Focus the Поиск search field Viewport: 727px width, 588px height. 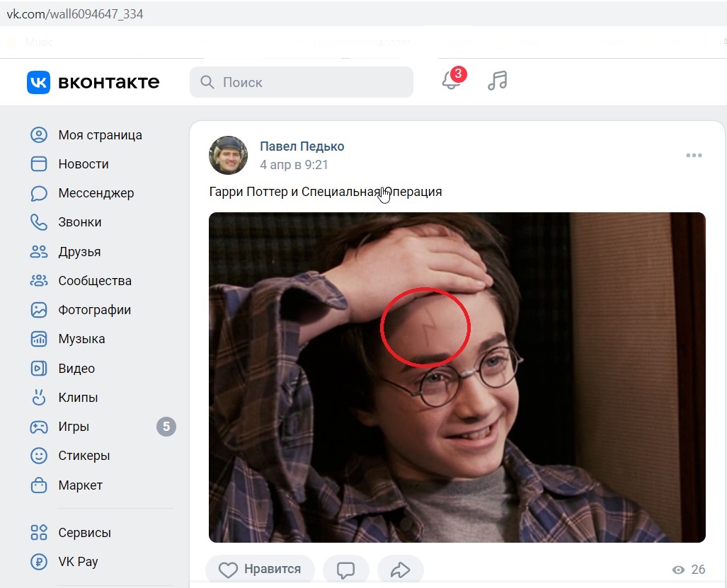pyautogui.click(x=302, y=82)
